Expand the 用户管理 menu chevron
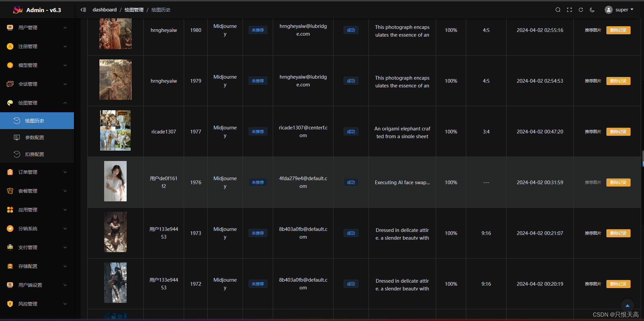This screenshot has height=321, width=644. (65, 28)
